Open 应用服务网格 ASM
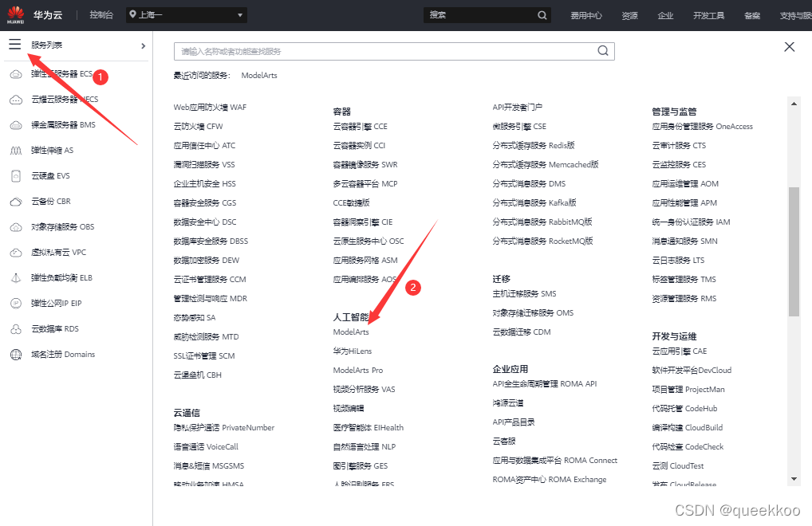Screen dimensions: 812x526 (365, 261)
